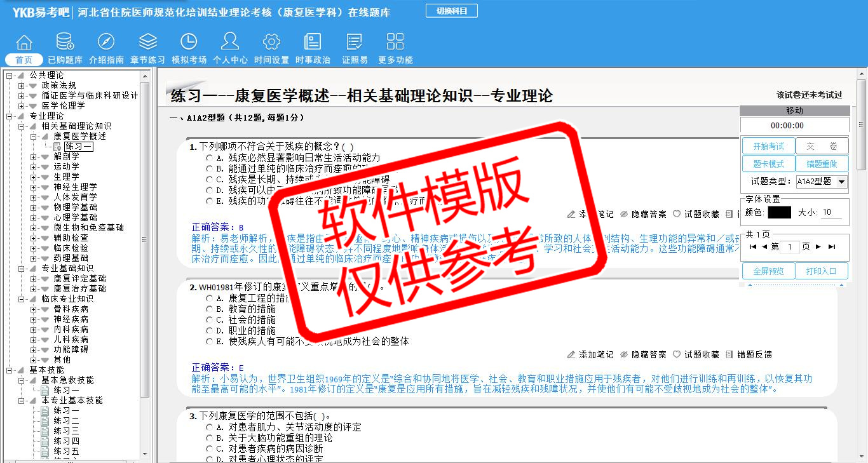The image size is (868, 463).
Task: Open 模拟考场 clock icon
Action: (x=189, y=43)
